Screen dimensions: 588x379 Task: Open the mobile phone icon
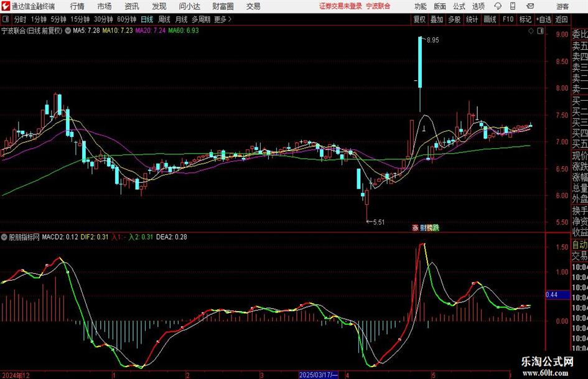[x=513, y=6]
